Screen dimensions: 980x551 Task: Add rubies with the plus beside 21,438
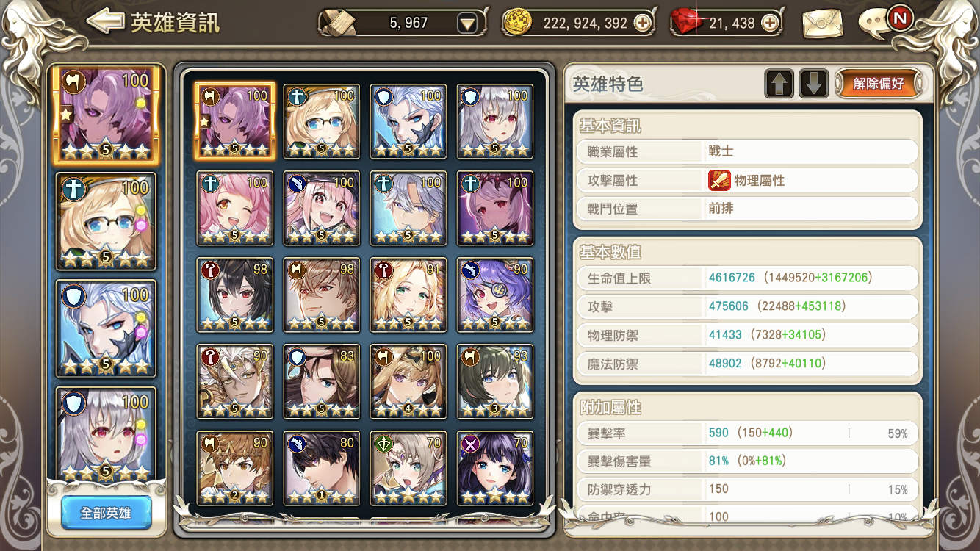[769, 24]
